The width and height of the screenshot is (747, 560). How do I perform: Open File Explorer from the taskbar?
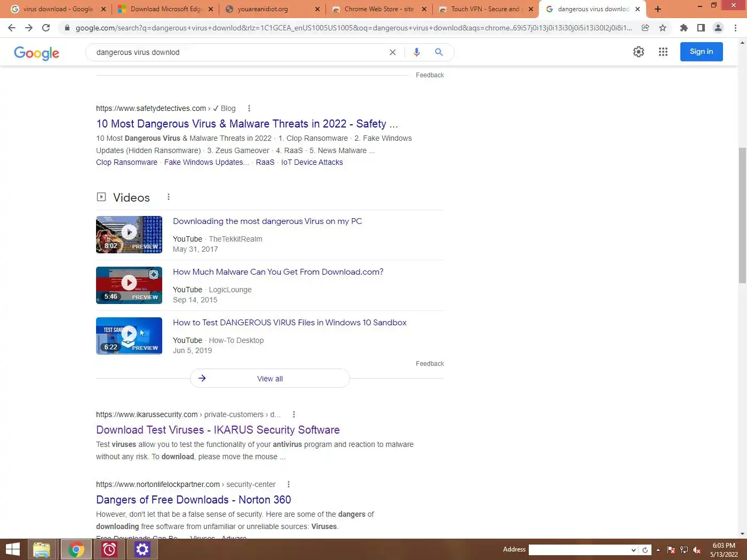(42, 549)
